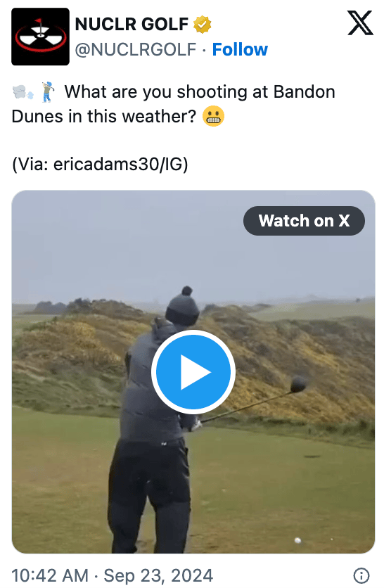Viewport: 384px width, 588px height.
Task: Play the embedded golf video
Action: [x=193, y=372]
